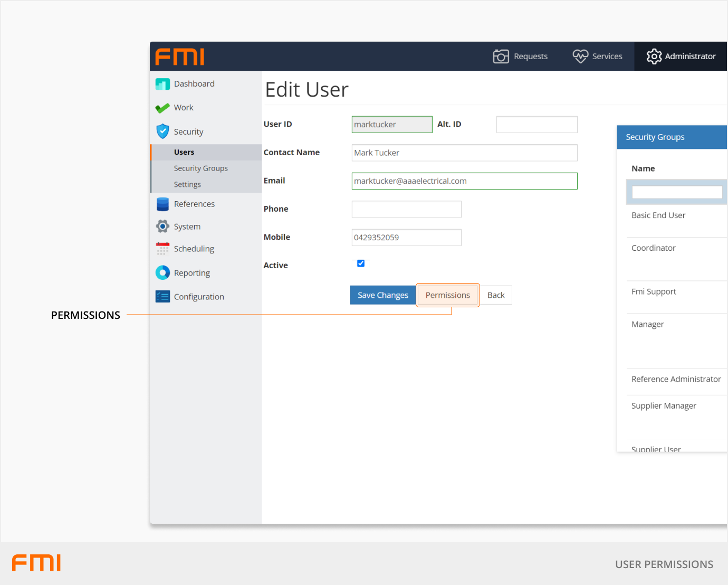Click the Reporting chart icon
This screenshot has width=728, height=585.
point(162,273)
